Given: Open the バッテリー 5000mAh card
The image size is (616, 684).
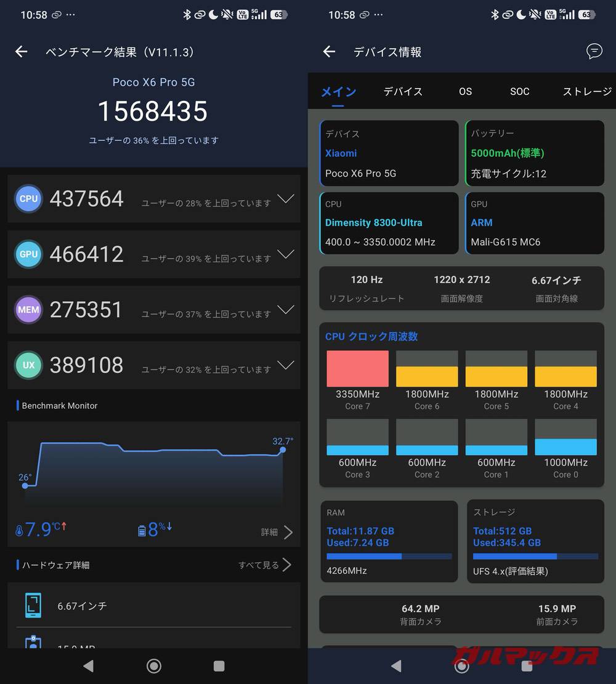Looking at the screenshot, I should [535, 153].
